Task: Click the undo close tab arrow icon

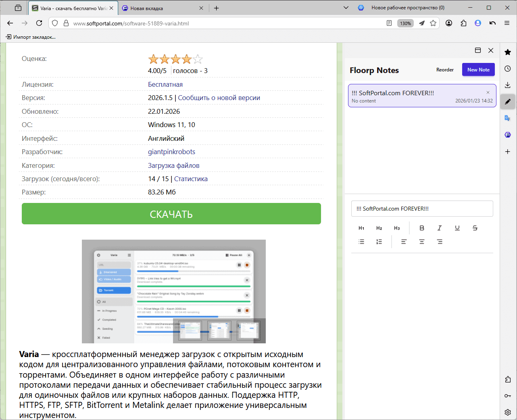Action: pos(492,23)
